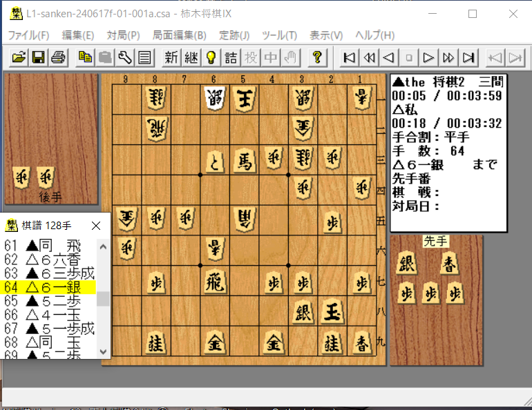Step forward one move
Screen dimensions: 532x410
tap(429, 57)
